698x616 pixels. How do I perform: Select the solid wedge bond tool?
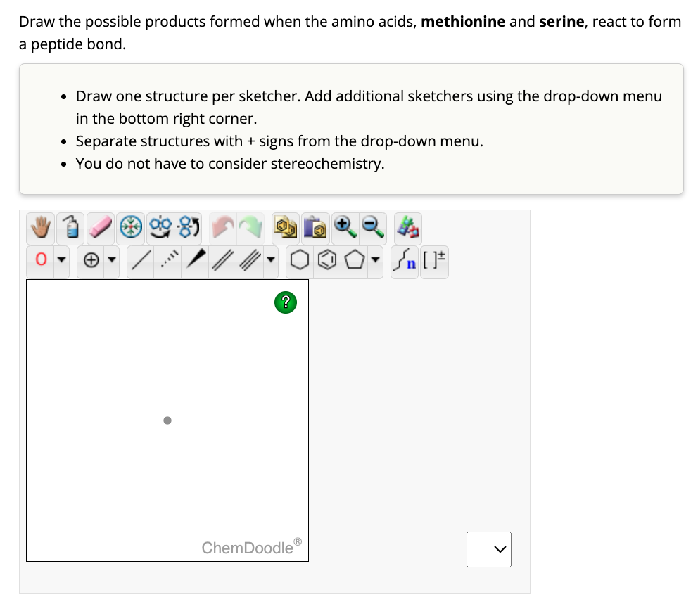195,260
